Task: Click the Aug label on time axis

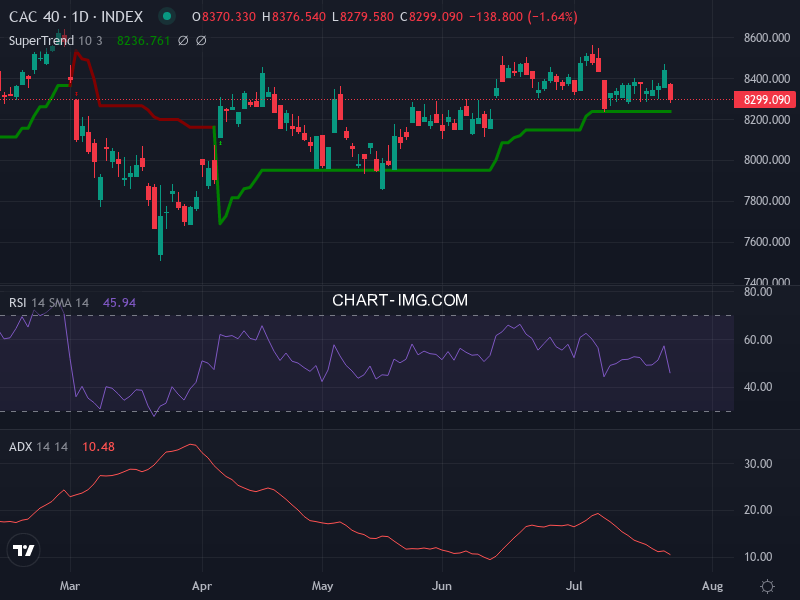Action: coord(712,586)
